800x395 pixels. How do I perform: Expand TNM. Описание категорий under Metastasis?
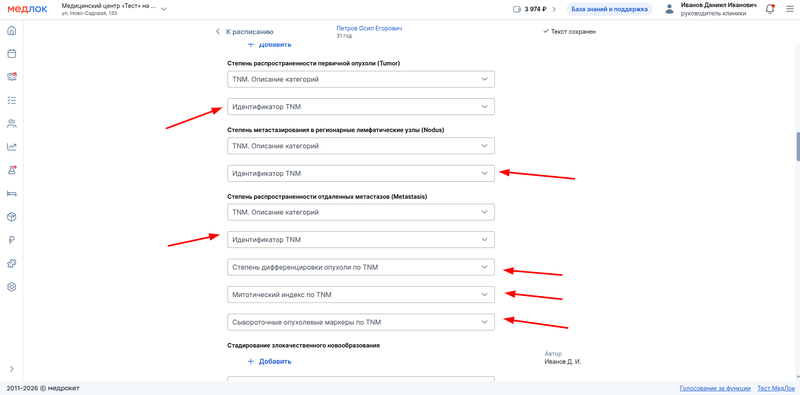click(361, 212)
